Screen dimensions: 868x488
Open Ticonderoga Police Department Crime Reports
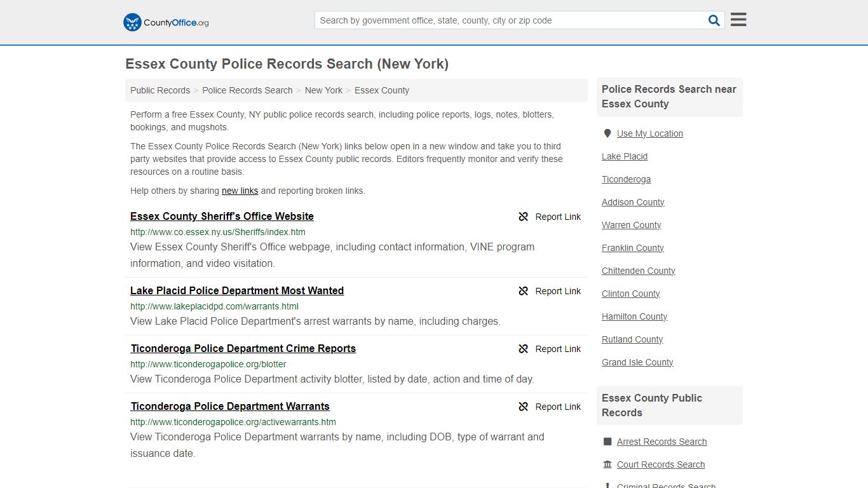(243, 348)
